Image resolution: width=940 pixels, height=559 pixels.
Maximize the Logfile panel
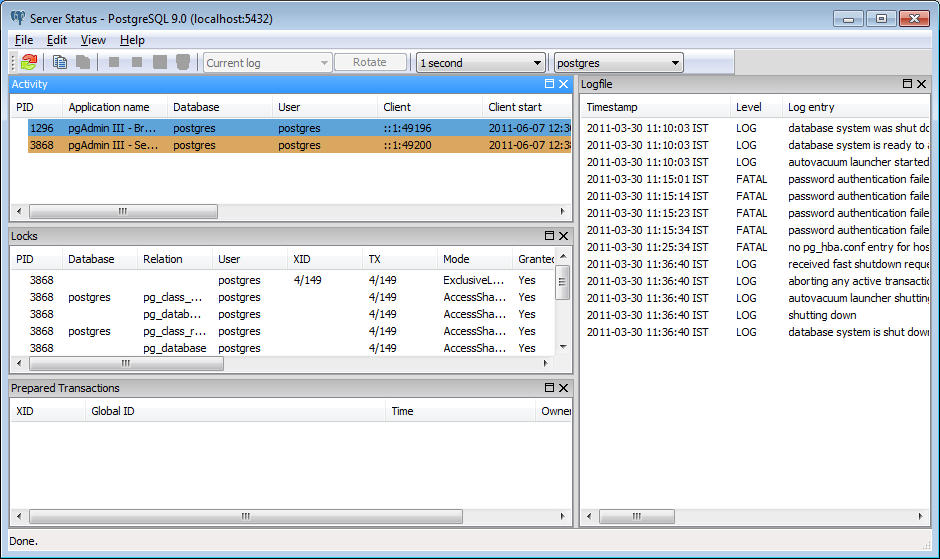tap(907, 84)
